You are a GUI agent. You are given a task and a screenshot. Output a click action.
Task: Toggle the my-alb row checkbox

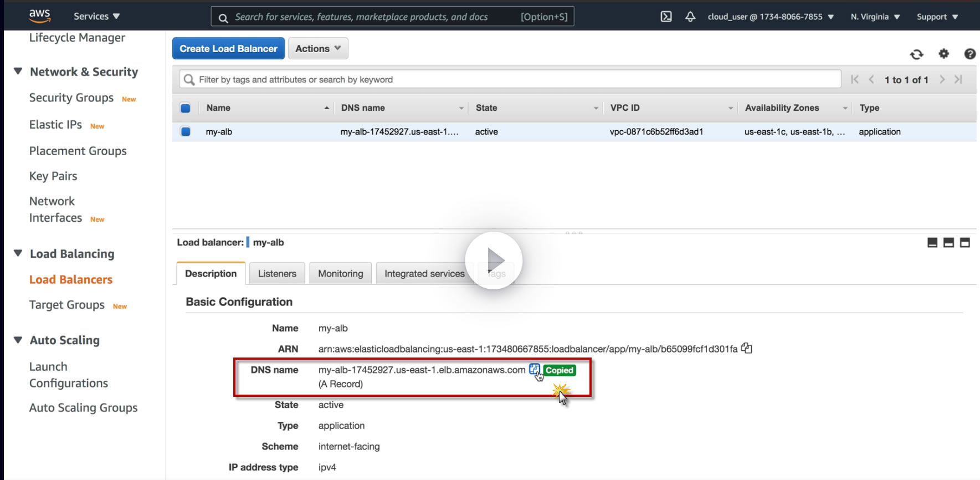pos(186,132)
